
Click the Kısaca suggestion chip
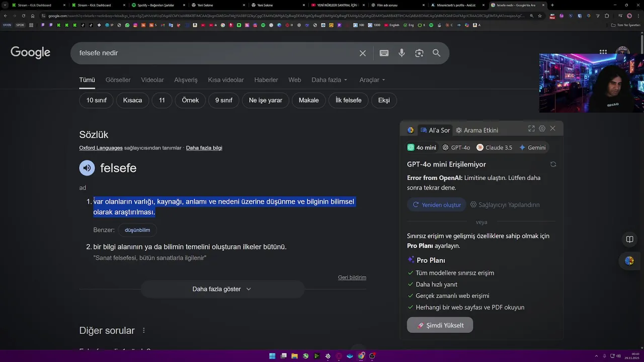pyautogui.click(x=132, y=100)
